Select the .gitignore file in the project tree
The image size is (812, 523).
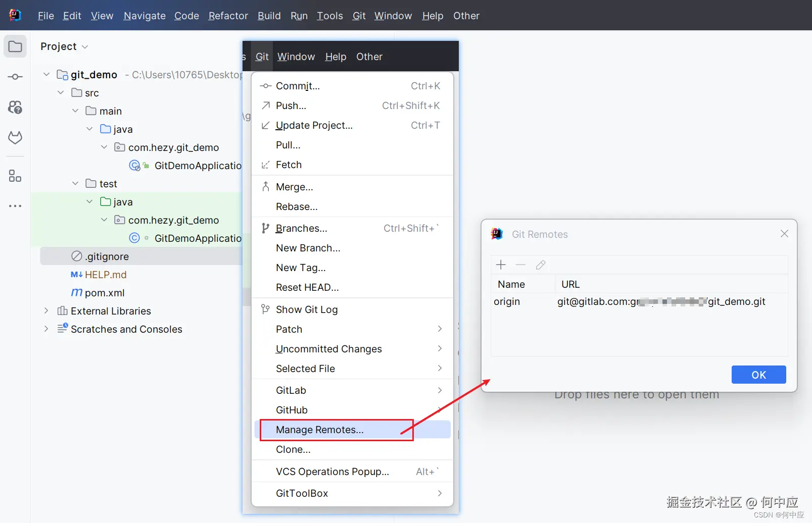point(141,256)
